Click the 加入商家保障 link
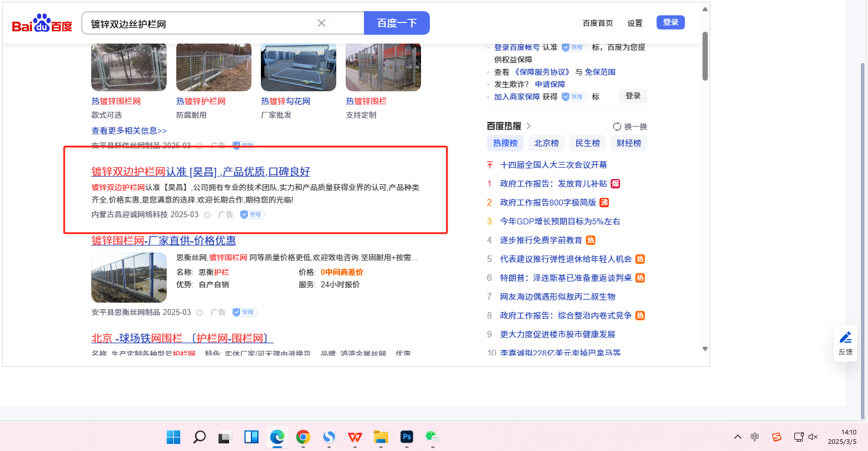868x451 pixels. [x=517, y=97]
